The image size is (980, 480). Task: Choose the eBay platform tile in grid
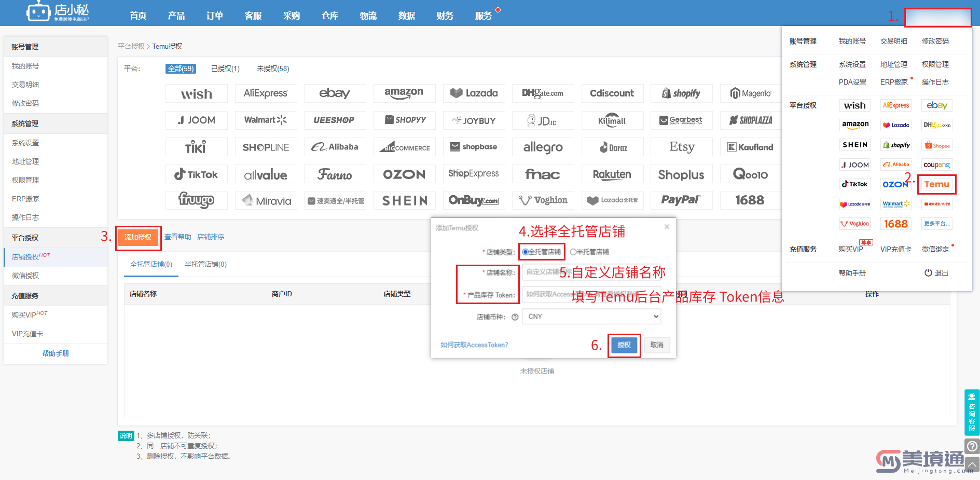click(x=335, y=93)
